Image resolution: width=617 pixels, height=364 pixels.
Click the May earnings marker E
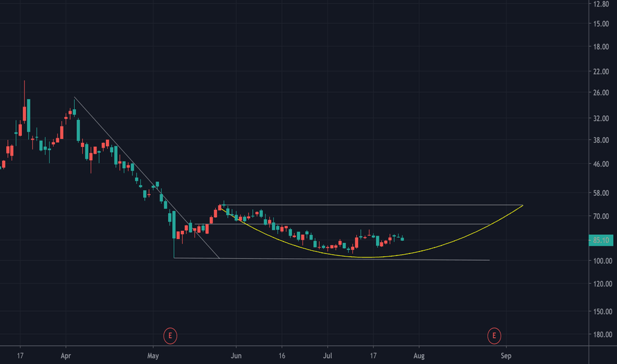pyautogui.click(x=170, y=336)
